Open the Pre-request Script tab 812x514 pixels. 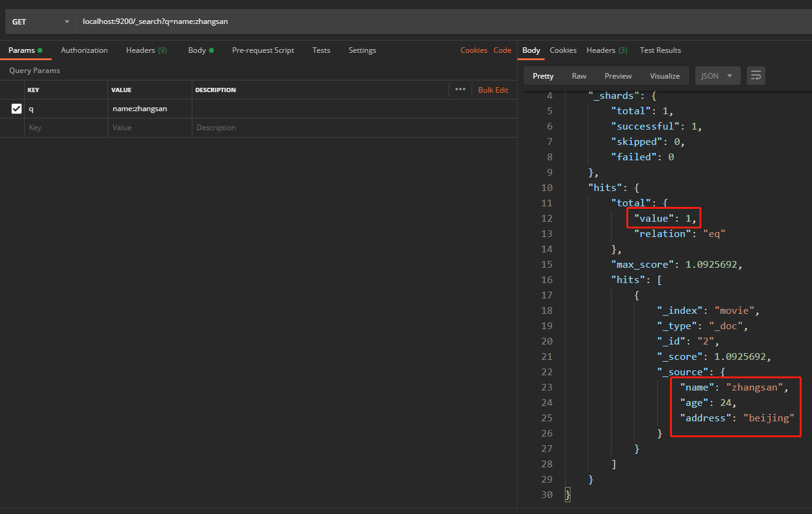tap(263, 50)
